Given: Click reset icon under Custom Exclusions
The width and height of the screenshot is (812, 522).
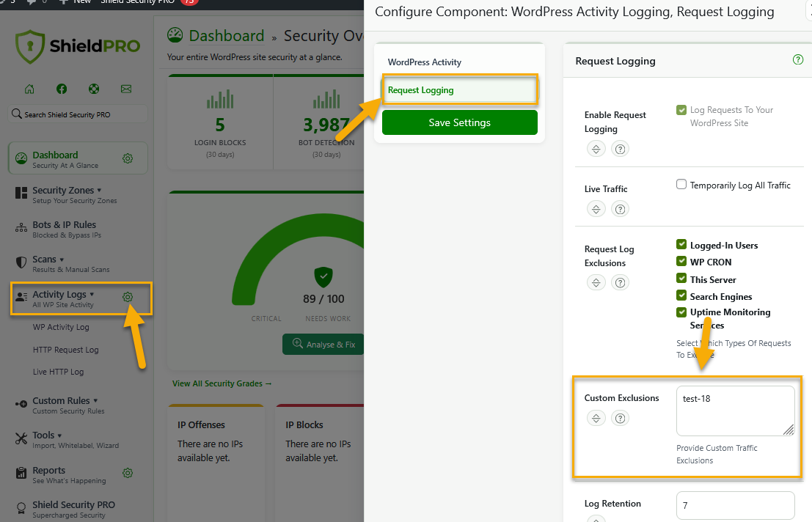Looking at the screenshot, I should [596, 418].
